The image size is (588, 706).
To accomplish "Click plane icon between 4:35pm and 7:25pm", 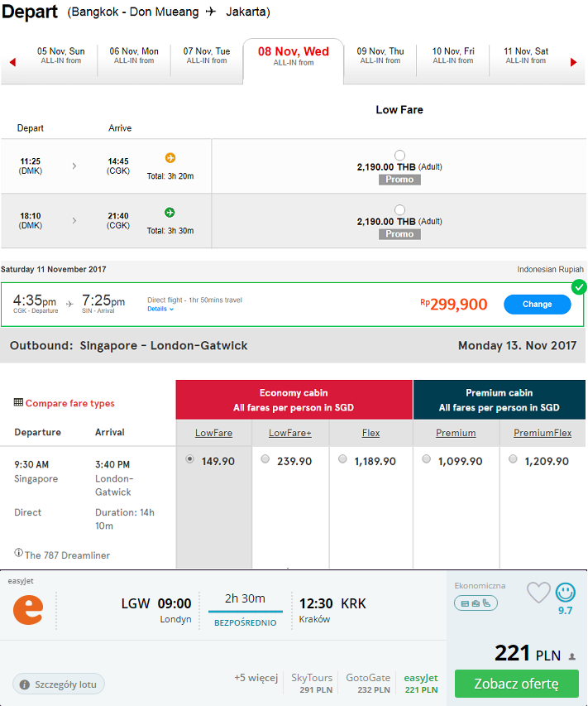I will [x=69, y=304].
